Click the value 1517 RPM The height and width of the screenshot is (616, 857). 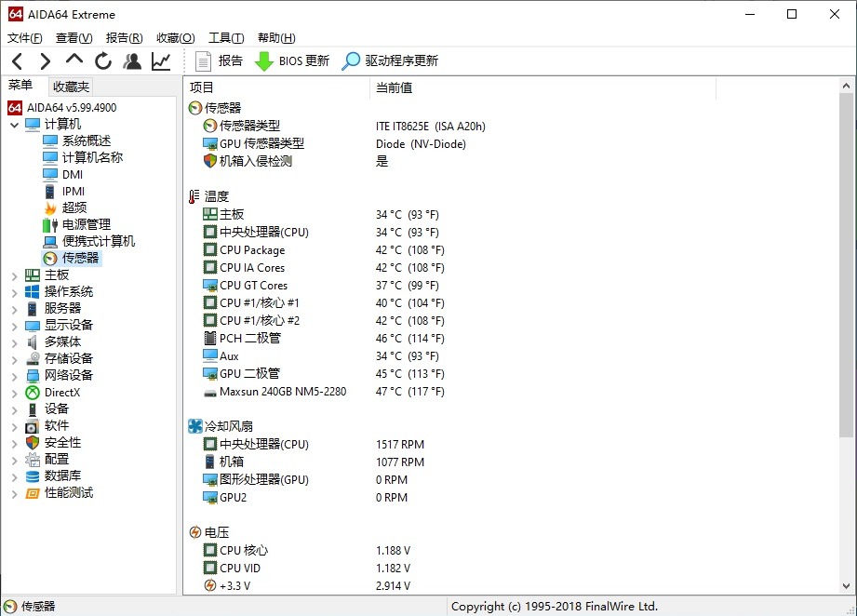(400, 445)
